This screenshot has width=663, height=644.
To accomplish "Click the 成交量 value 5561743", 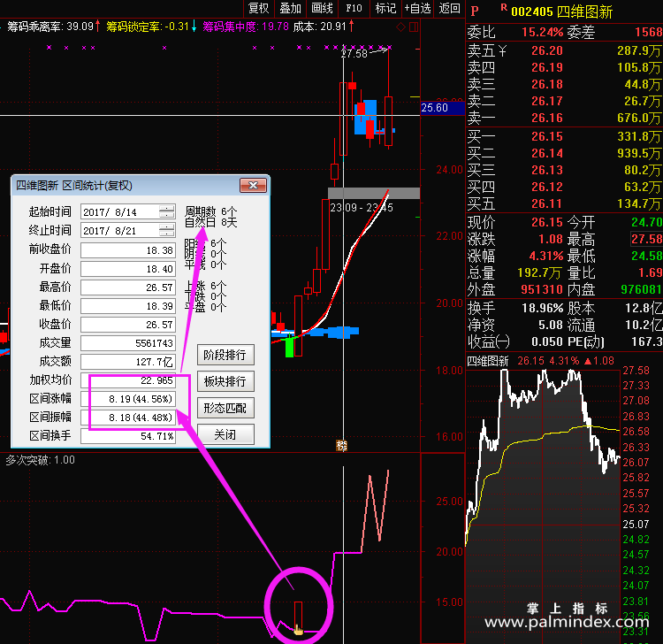I will [x=127, y=343].
